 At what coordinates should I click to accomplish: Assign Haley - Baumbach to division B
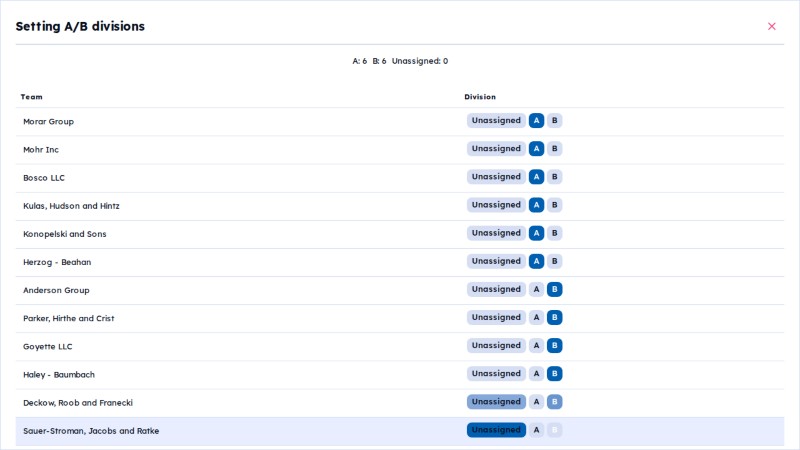click(555, 373)
